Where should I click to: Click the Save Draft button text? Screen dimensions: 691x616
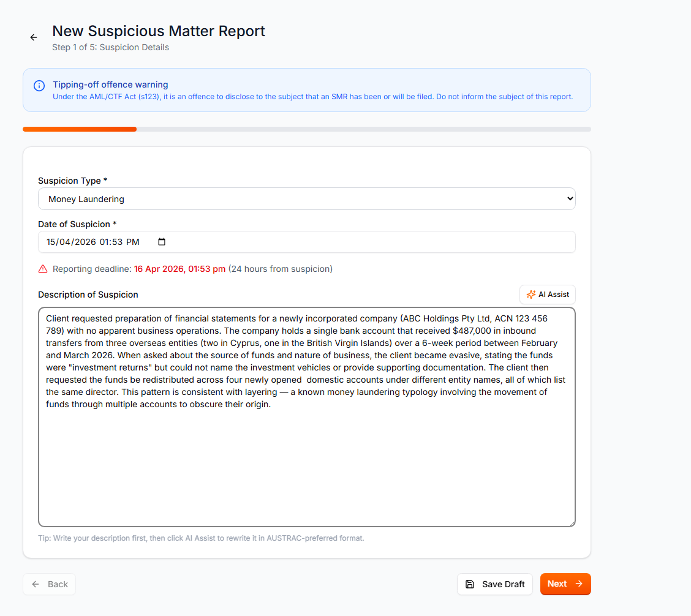tap(503, 584)
